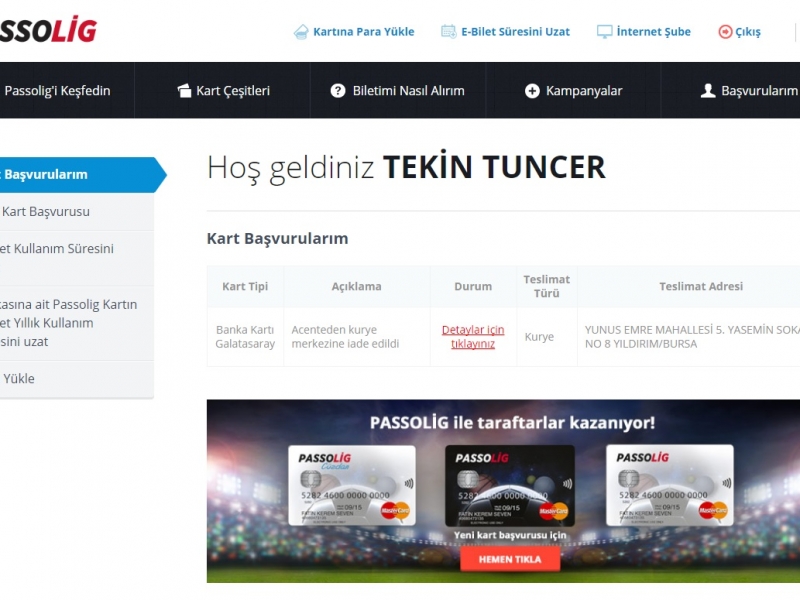
Task: Click the Passolig logo
Action: (x=48, y=31)
